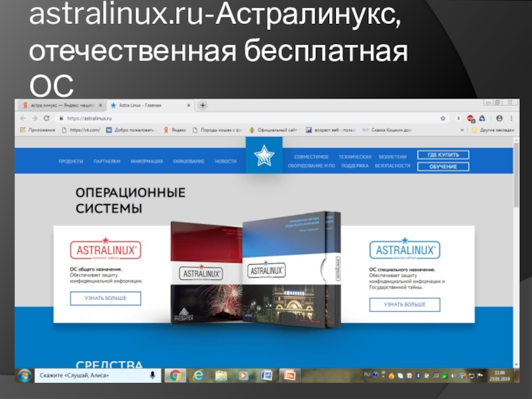Open File Explorer from the taskbar

pyautogui.click(x=221, y=376)
